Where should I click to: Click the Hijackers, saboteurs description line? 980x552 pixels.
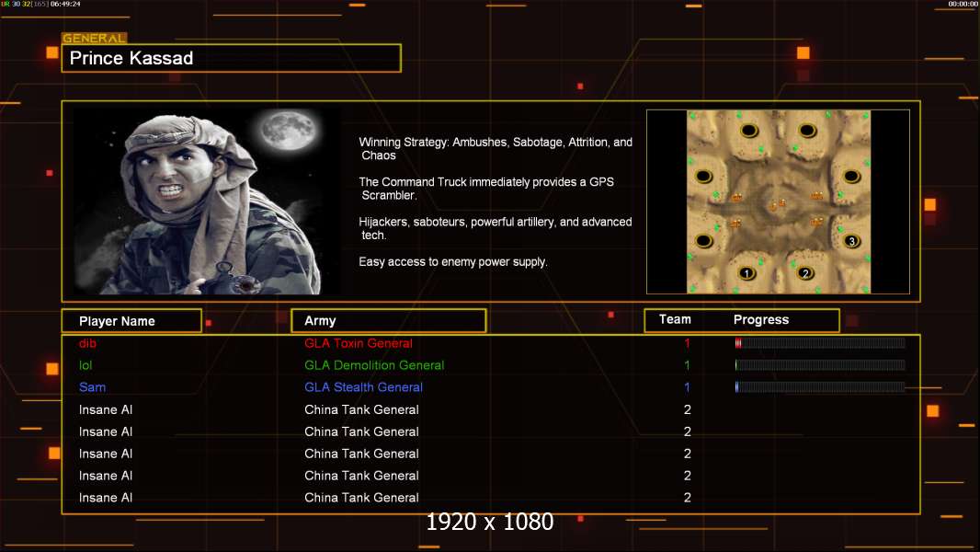coord(496,228)
